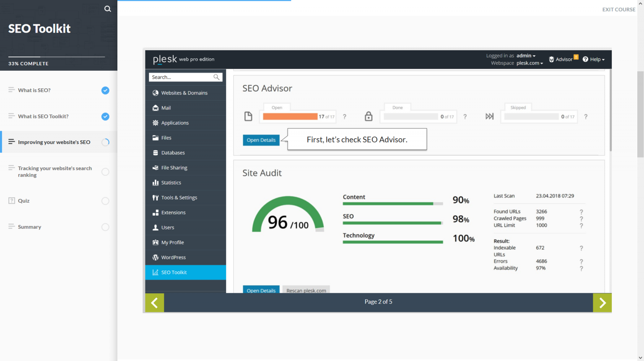Click the help mark for Found URLs

[x=581, y=212]
